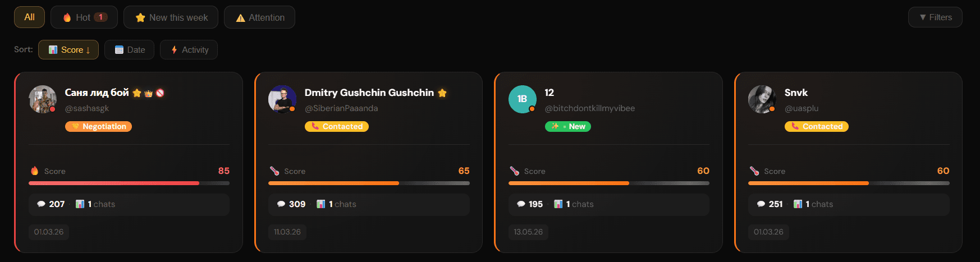Click the Snvk score progress bar
Screen dimensions: 980x262
(849, 183)
